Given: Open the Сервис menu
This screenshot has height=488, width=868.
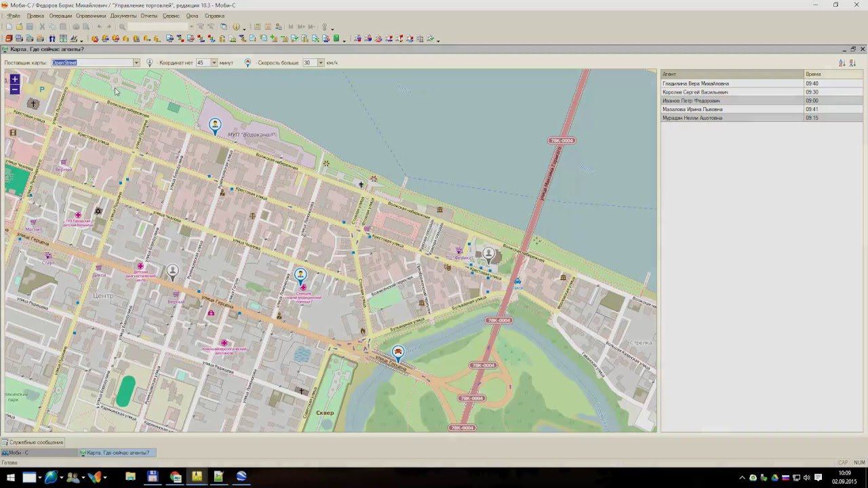Looking at the screenshot, I should pos(172,16).
